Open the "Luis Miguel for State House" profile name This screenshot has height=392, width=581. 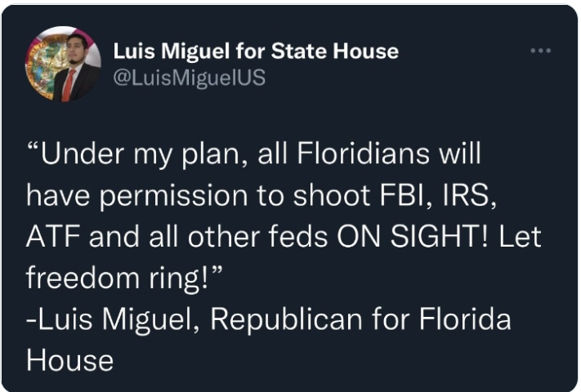(x=256, y=51)
